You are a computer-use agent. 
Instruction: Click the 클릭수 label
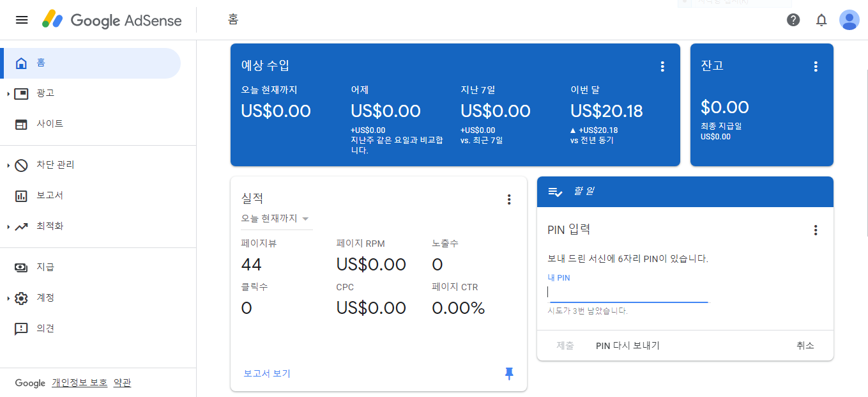pos(254,287)
